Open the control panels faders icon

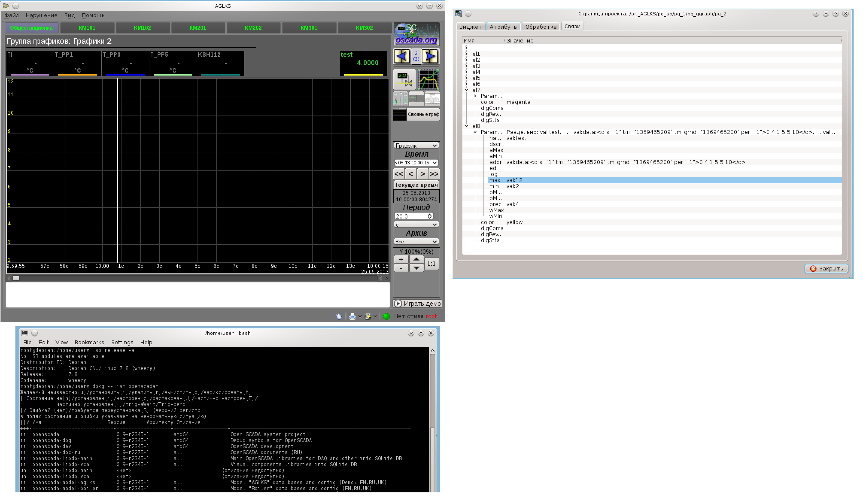[400, 99]
